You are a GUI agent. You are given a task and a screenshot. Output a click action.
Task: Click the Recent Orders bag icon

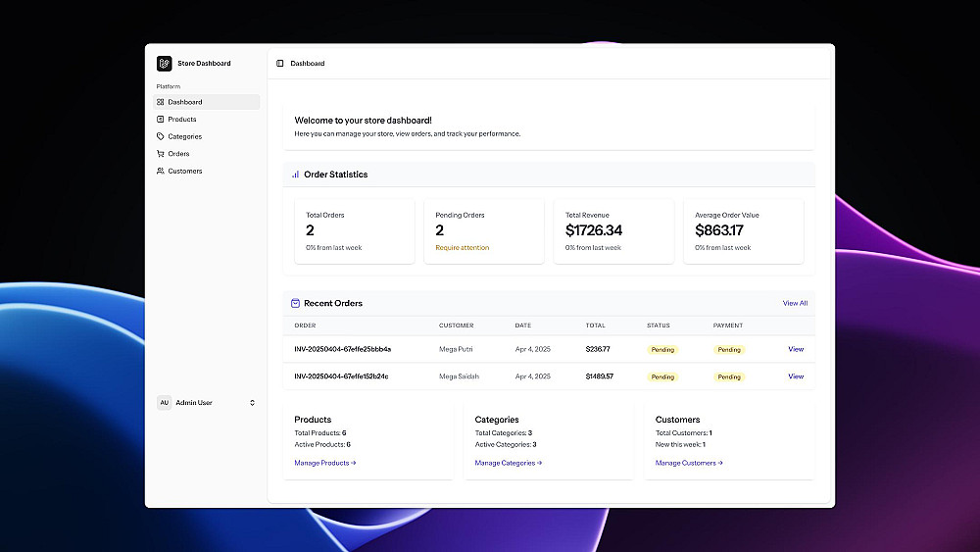pos(295,303)
